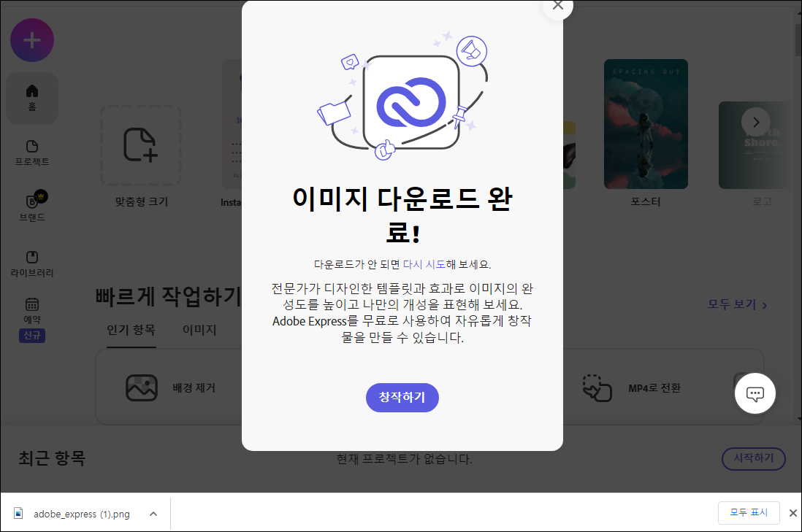802x532 pixels.
Task: Switch to the 이미지 tab
Action: 199,330
